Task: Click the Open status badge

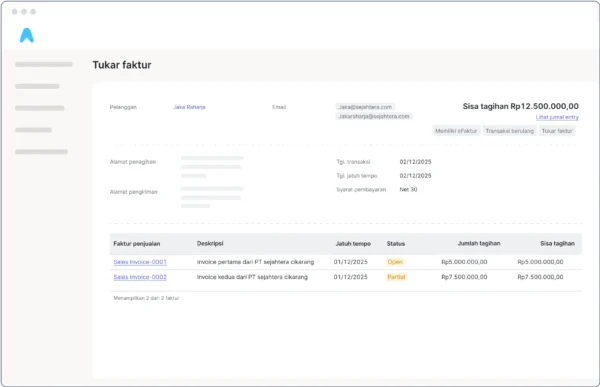Action: tap(395, 262)
